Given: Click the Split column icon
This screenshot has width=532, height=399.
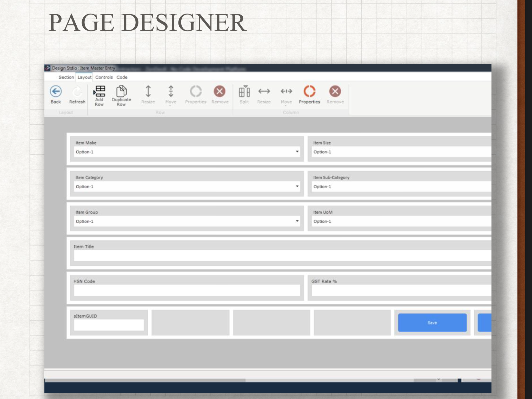Looking at the screenshot, I should coord(244,91).
